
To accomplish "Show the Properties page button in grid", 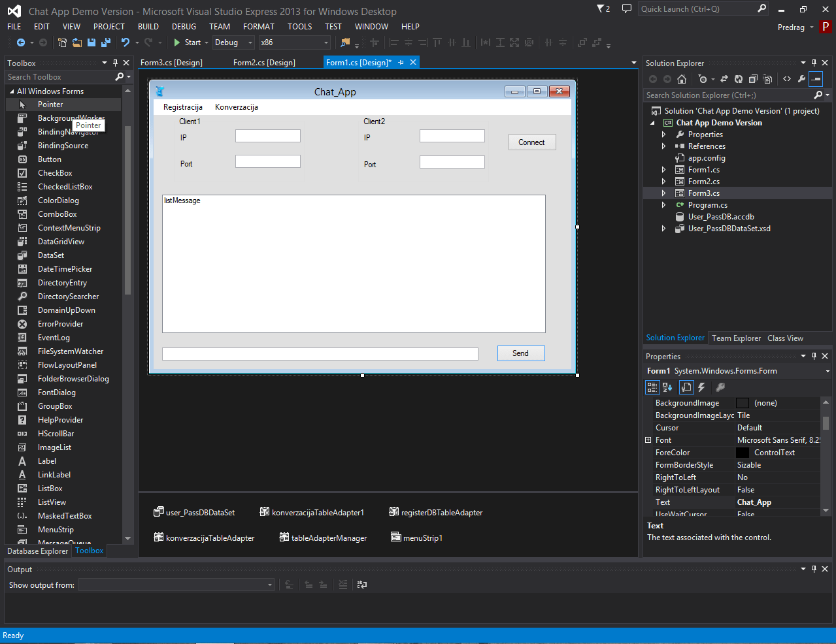I will click(686, 387).
